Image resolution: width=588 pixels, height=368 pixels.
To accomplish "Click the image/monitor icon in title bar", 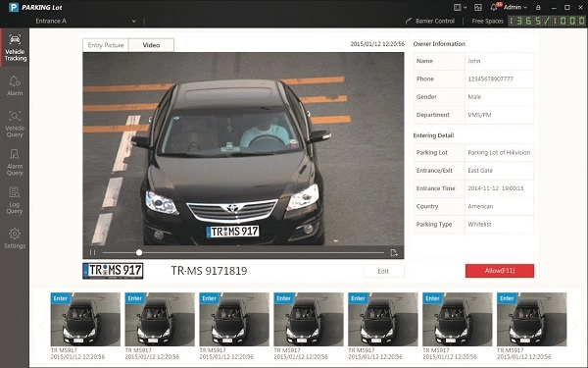I will [478, 7].
